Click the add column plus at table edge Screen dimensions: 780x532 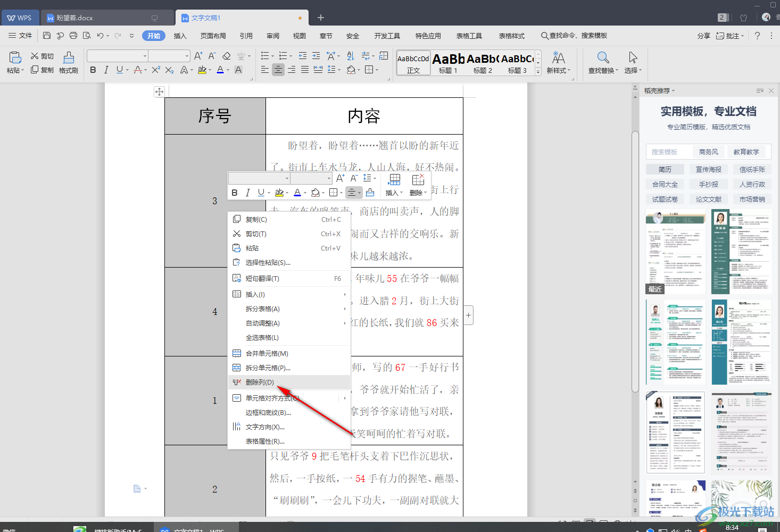point(468,315)
